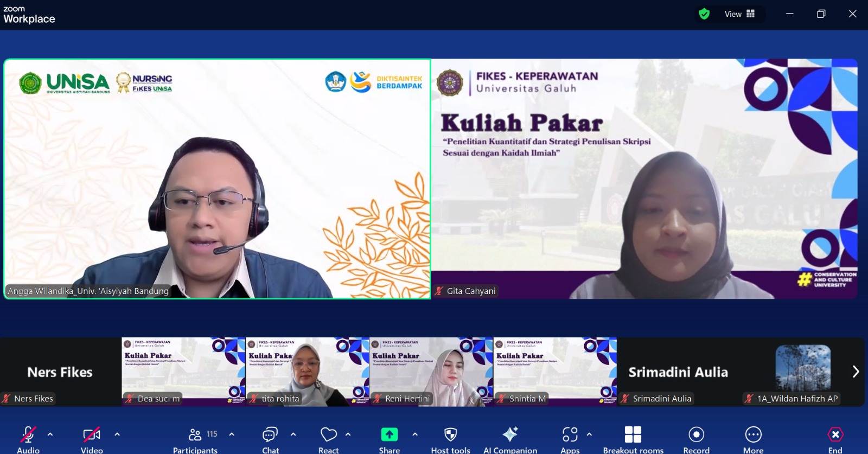Open the Chat panel
868x454 pixels.
(270, 436)
